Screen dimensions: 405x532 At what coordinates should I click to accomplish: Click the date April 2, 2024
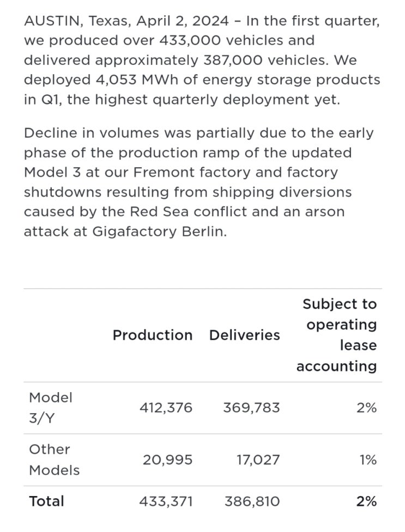[x=183, y=21]
